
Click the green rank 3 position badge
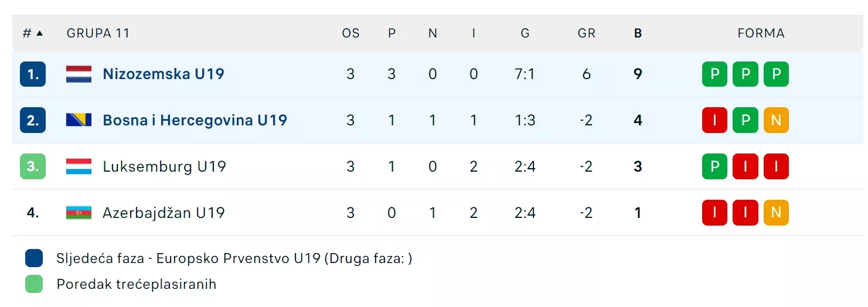tap(33, 166)
